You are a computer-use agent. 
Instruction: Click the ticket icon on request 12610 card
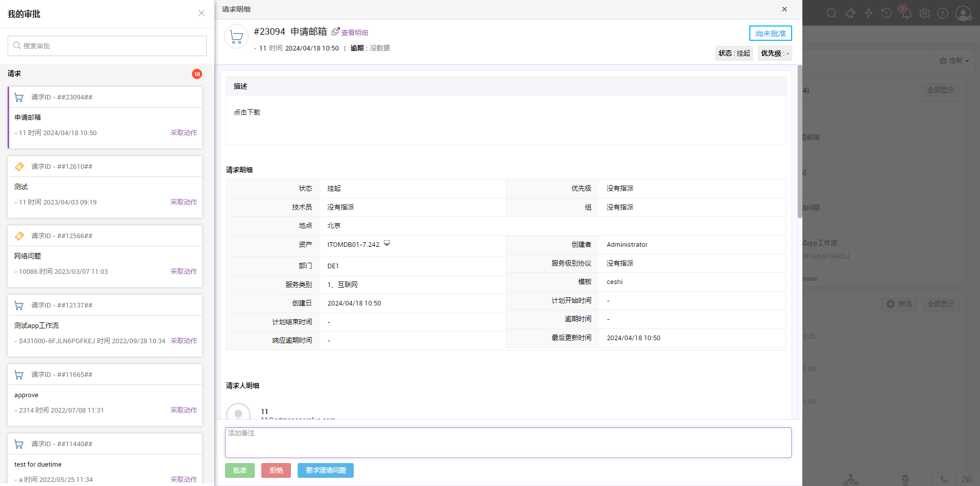pyautogui.click(x=19, y=167)
